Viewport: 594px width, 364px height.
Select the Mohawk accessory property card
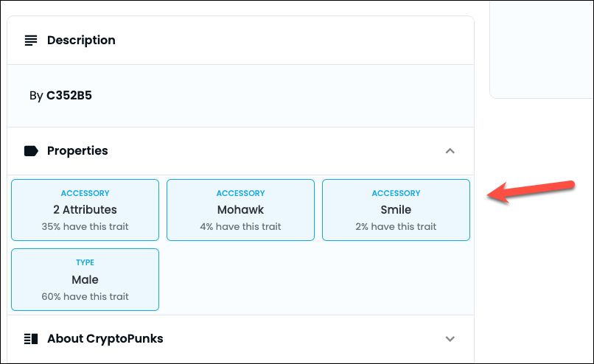240,210
